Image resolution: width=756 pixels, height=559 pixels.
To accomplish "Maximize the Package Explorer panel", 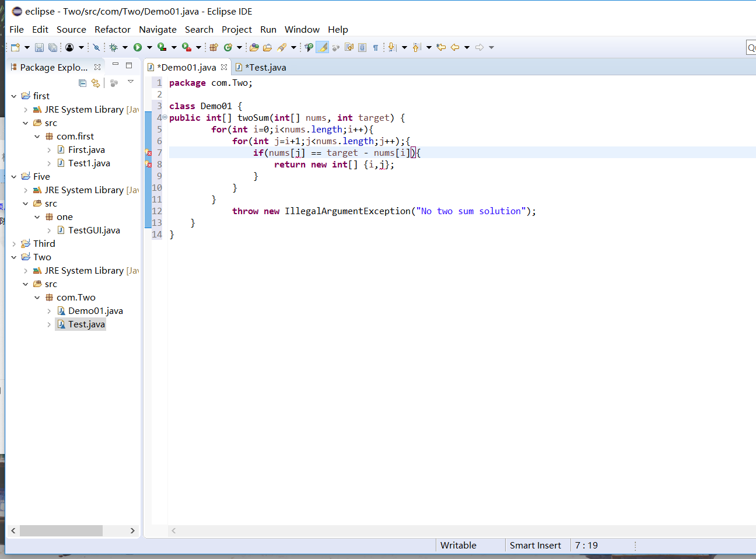I will tap(129, 65).
